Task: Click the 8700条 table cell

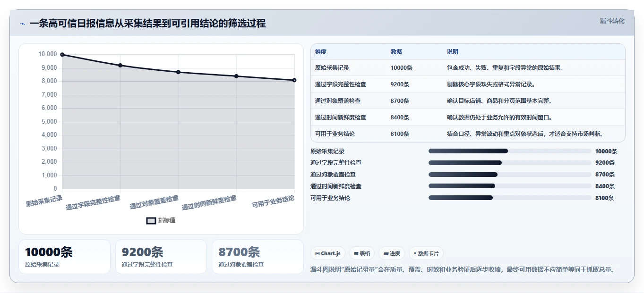Action: tap(400, 101)
